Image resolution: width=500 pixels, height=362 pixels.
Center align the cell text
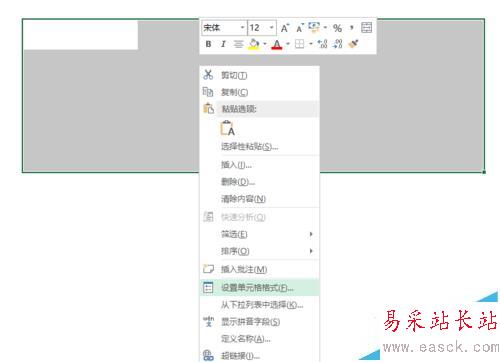click(238, 44)
